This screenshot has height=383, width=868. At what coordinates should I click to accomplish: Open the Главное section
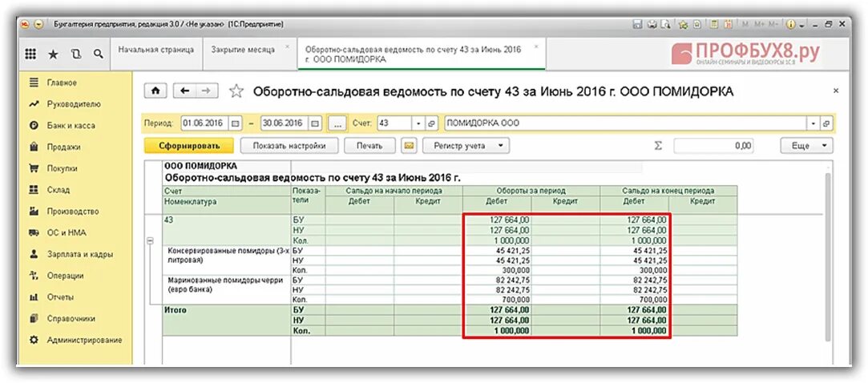tap(75, 83)
